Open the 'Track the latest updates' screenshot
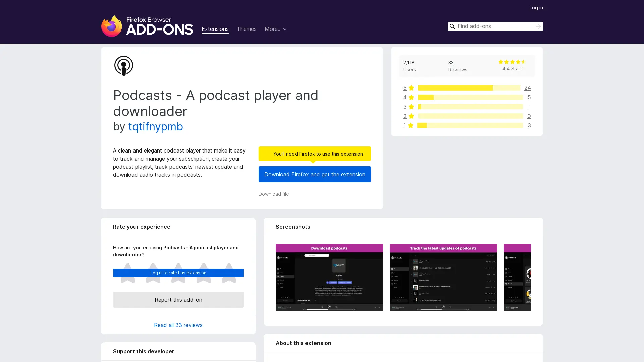The width and height of the screenshot is (644, 362). [443, 277]
